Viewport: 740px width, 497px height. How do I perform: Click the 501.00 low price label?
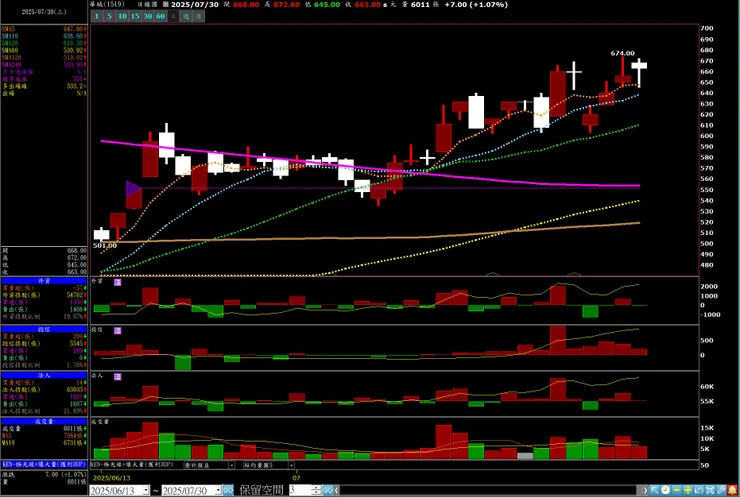105,245
